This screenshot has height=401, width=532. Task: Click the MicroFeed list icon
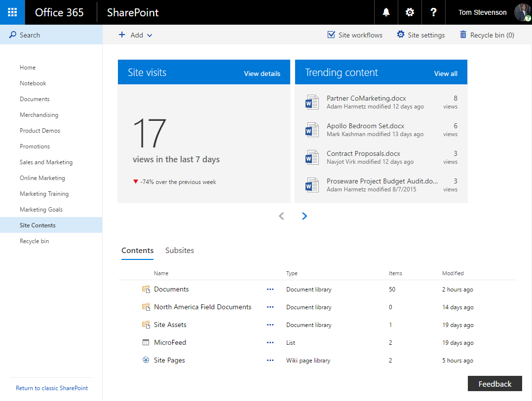click(x=146, y=342)
